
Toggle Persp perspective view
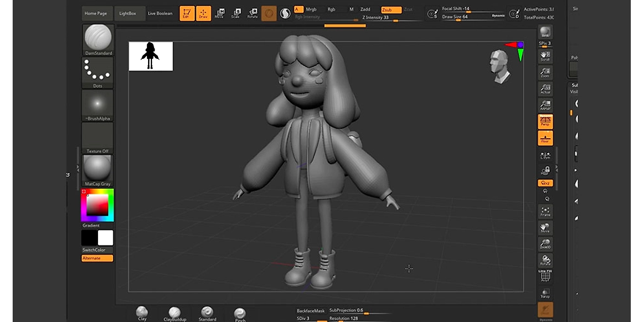point(545,122)
